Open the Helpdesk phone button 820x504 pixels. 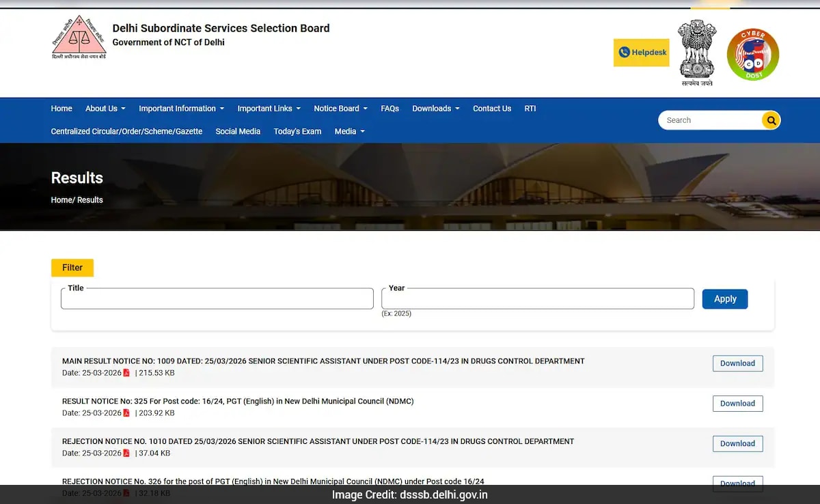tap(641, 53)
